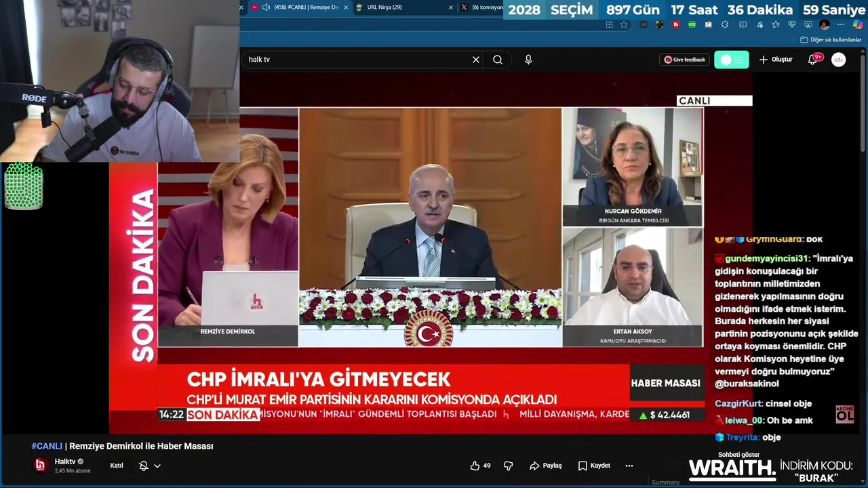The width and height of the screenshot is (868, 488).
Task: Open the subscription notification bell dropdown
Action: tap(150, 466)
